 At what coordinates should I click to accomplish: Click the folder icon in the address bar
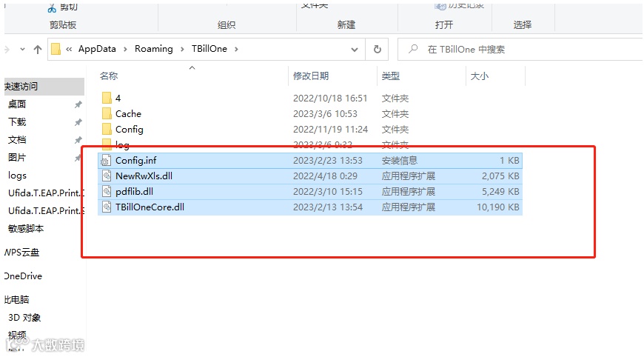56,50
